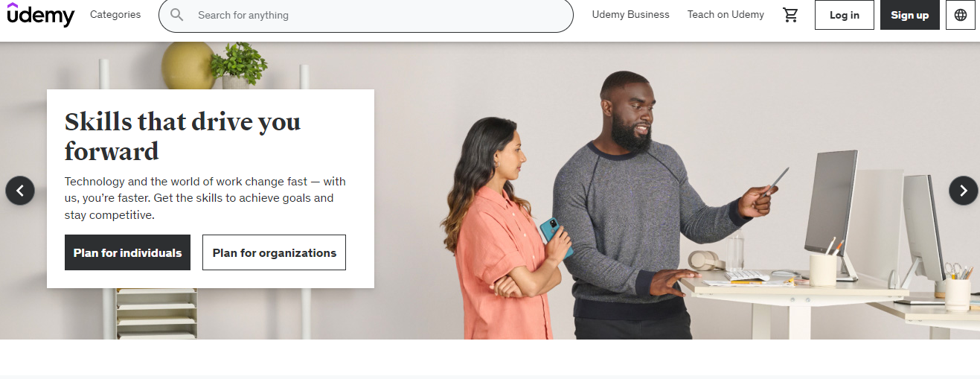Select Plan for organizations
Screen dimensions: 980x379
tap(274, 252)
